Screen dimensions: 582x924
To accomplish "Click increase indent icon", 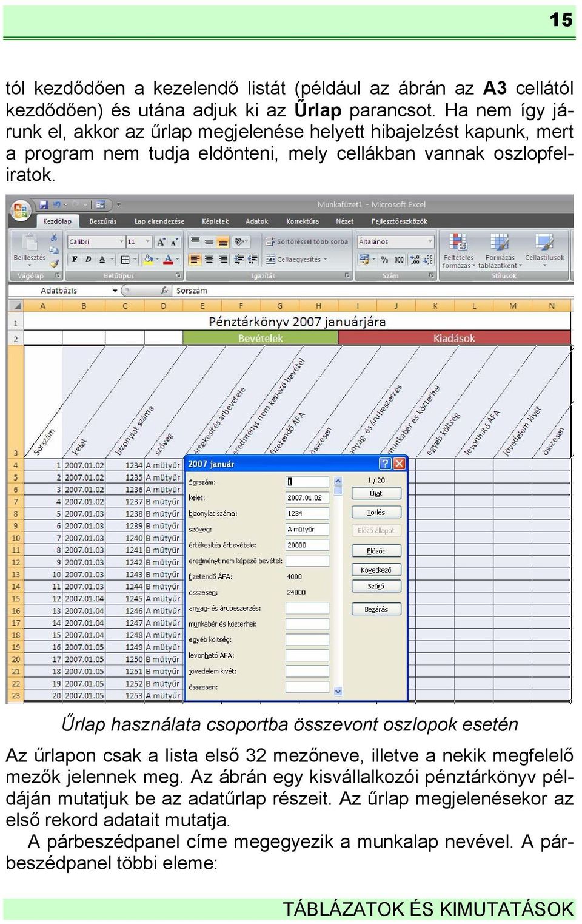I will (x=253, y=260).
